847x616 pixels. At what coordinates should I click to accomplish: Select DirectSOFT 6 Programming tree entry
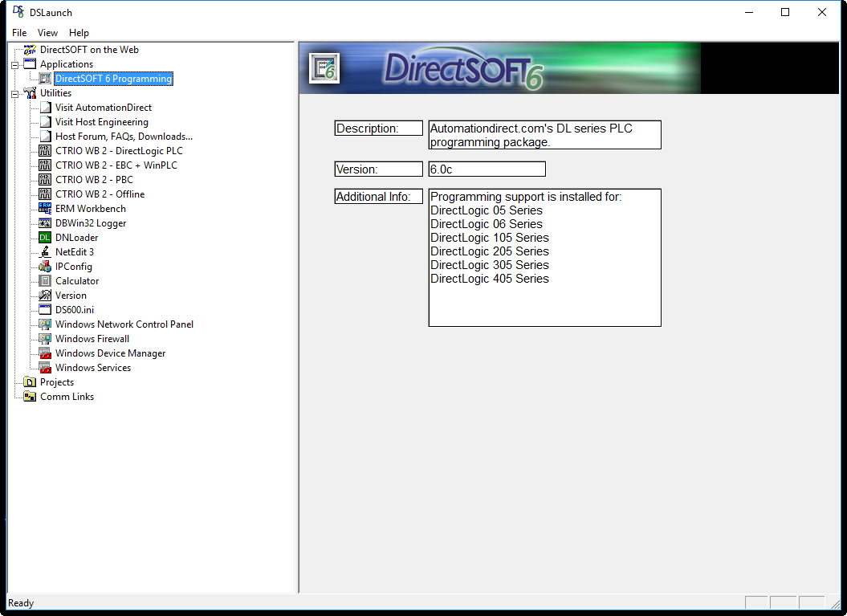pyautogui.click(x=113, y=79)
